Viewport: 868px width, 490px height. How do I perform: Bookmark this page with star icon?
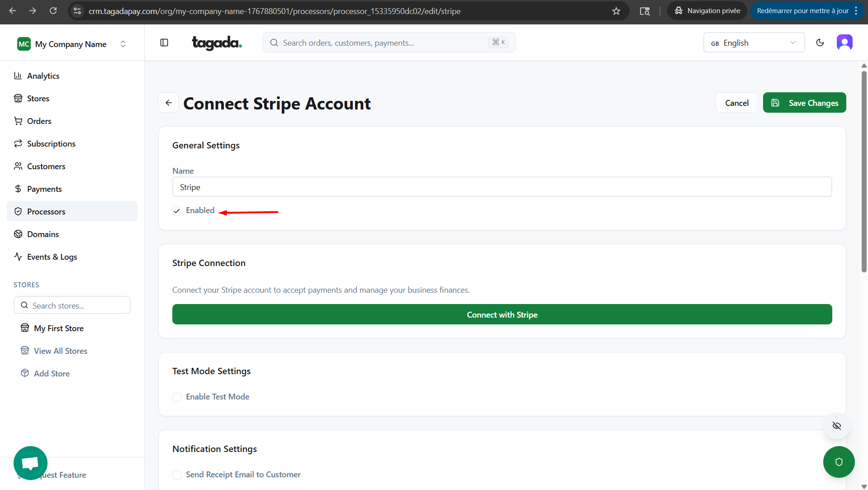616,11
